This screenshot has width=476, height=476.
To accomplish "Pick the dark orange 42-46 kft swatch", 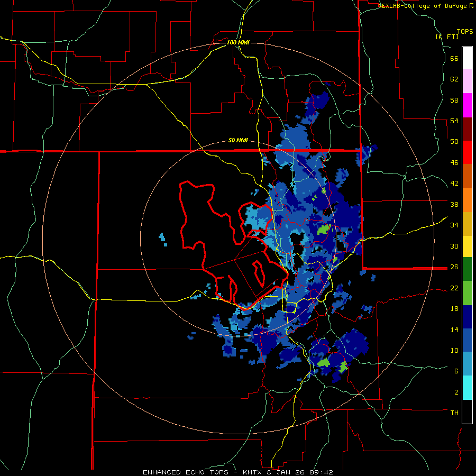I will [467, 176].
